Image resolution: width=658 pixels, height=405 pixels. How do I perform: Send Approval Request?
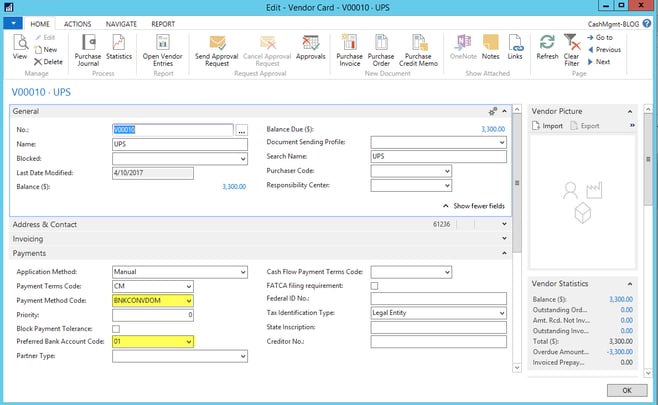pos(217,50)
